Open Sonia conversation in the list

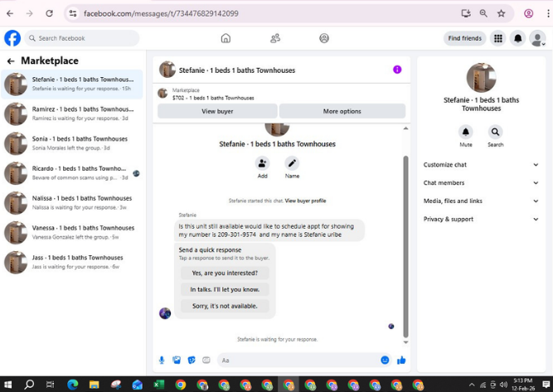[72, 143]
